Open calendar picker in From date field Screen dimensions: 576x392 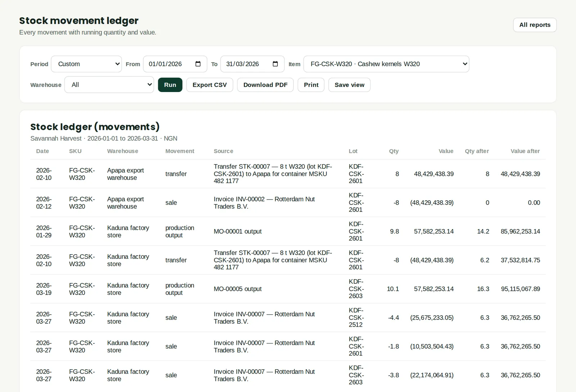[198, 64]
